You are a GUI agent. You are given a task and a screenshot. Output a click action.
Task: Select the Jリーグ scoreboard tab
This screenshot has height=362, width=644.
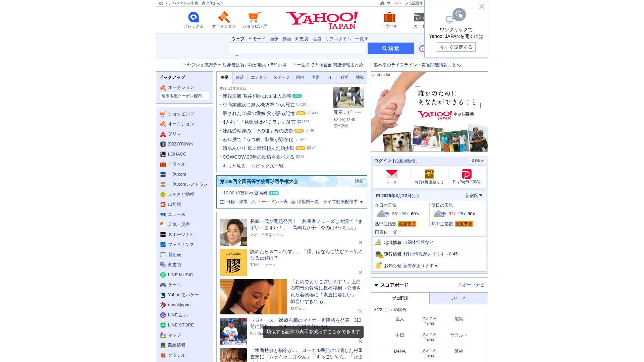(459, 298)
